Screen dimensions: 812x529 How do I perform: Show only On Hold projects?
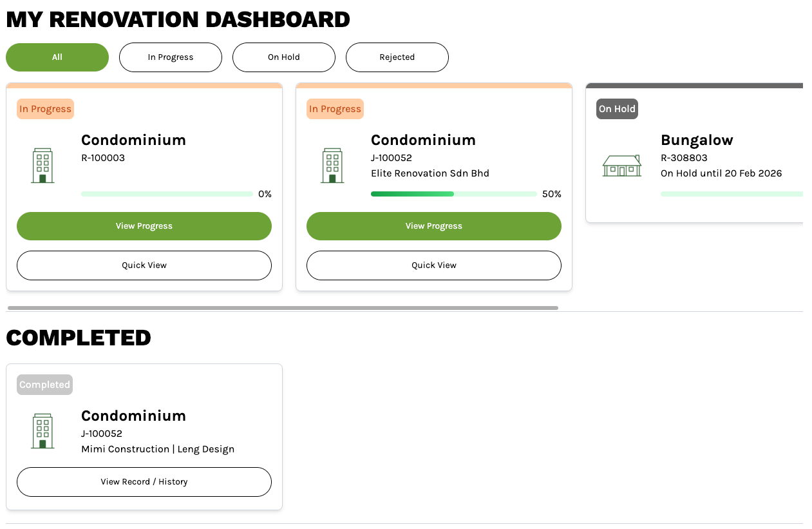tap(284, 57)
